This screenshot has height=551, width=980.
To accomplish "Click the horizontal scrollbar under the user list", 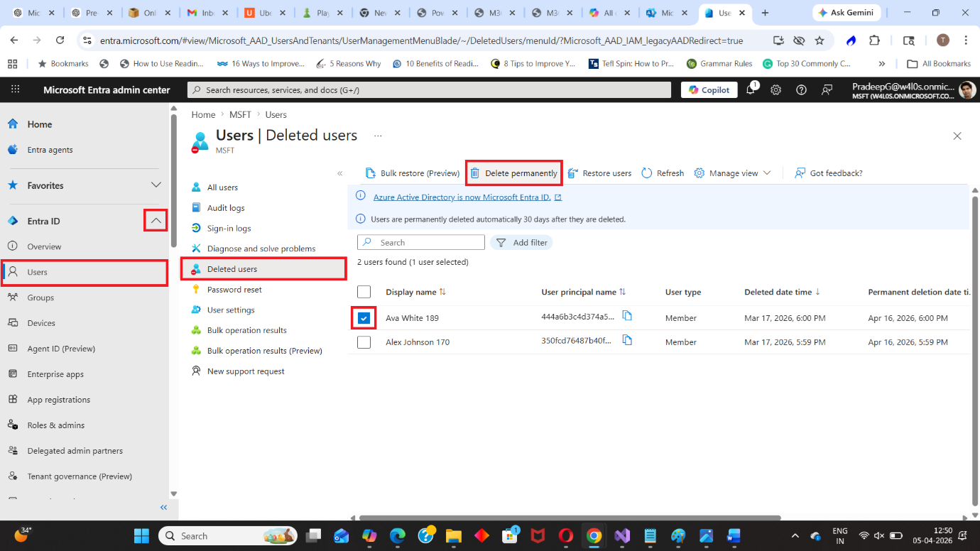I will [x=568, y=518].
